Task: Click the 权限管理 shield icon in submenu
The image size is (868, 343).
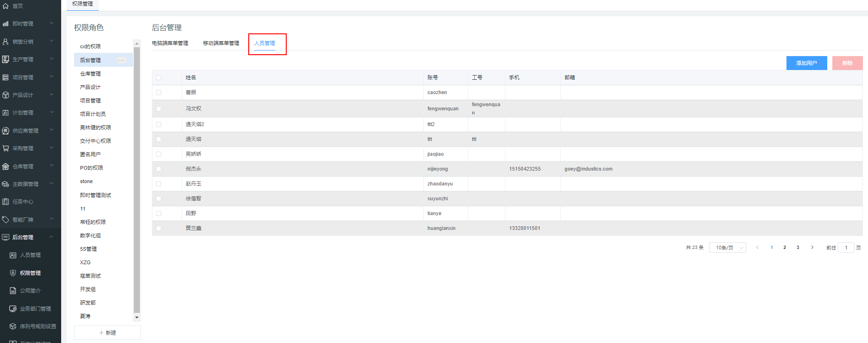Action: pos(13,273)
